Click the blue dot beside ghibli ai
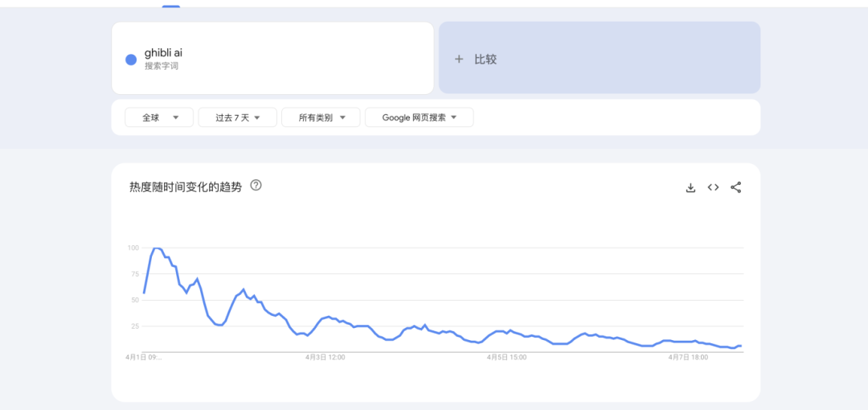868x410 pixels. (x=131, y=59)
